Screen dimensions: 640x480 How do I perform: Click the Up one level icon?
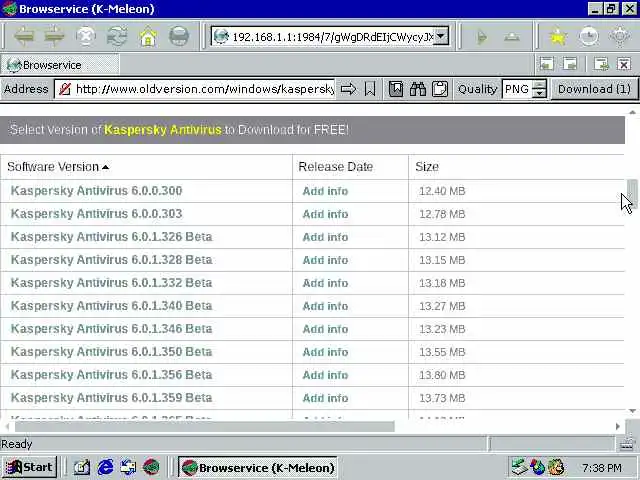tap(511, 37)
